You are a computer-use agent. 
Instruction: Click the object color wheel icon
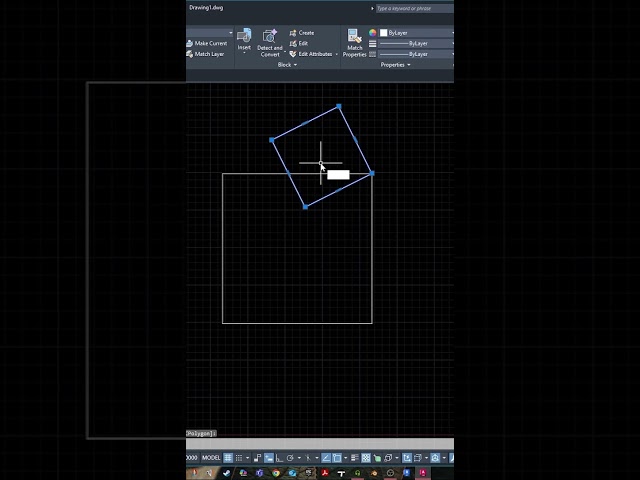coord(372,33)
